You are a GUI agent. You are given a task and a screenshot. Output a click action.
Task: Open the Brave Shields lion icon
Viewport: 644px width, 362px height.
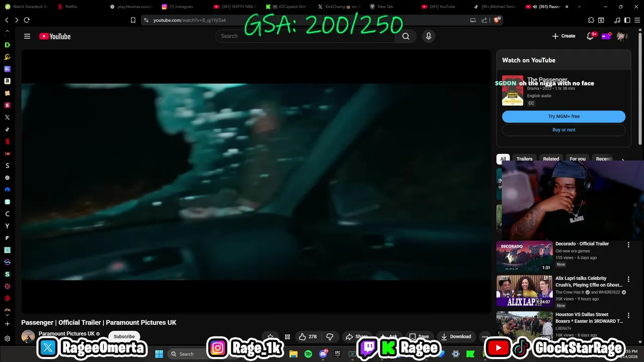point(497,20)
